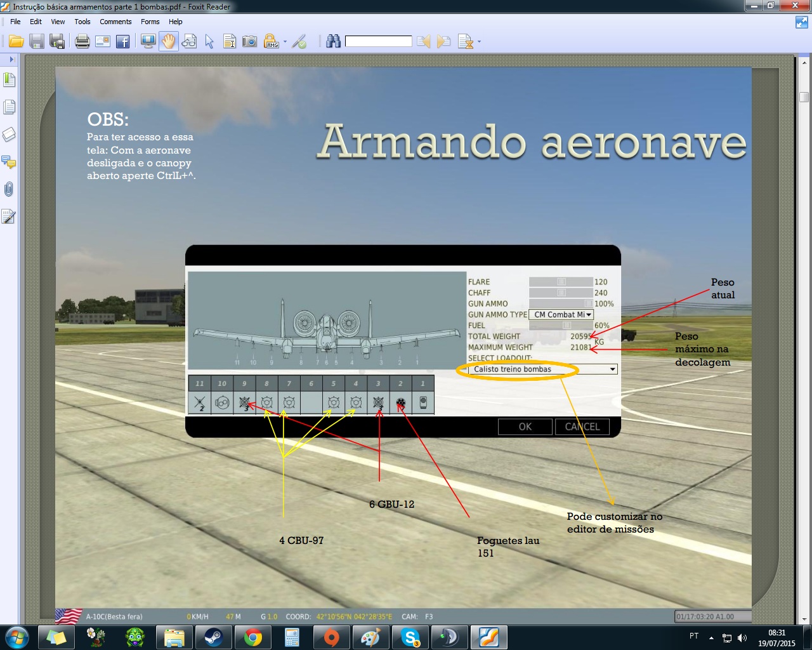Open the Signatures panel in sidebar

pos(9,217)
